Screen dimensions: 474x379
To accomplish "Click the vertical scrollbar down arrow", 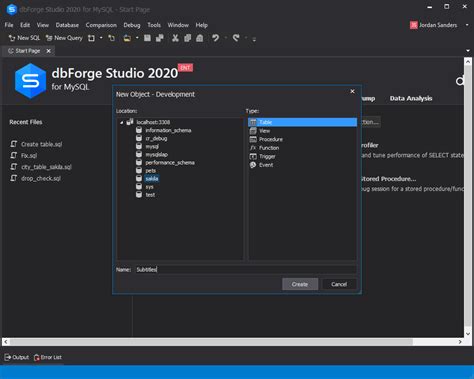I will tap(468, 334).
